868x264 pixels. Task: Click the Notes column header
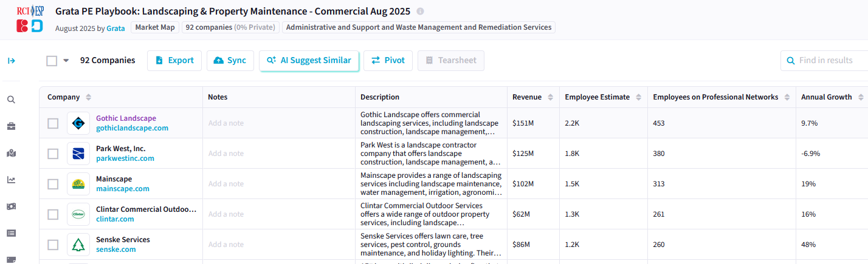(218, 97)
